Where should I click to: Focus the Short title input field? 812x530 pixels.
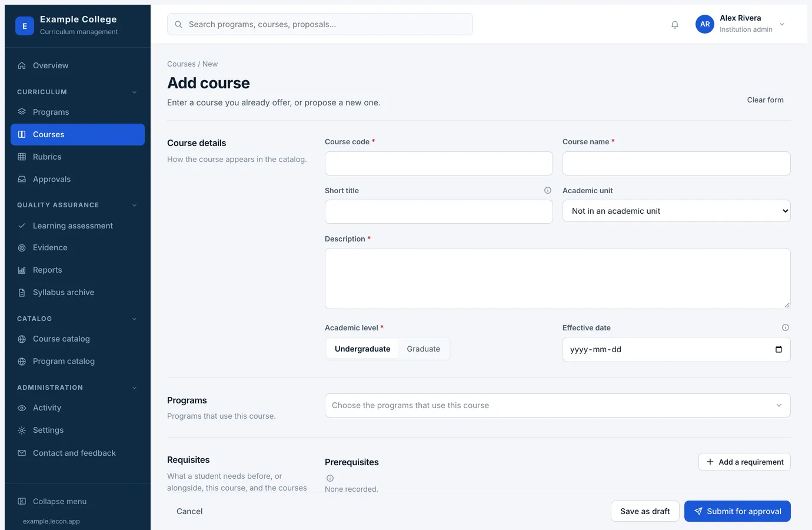(438, 211)
